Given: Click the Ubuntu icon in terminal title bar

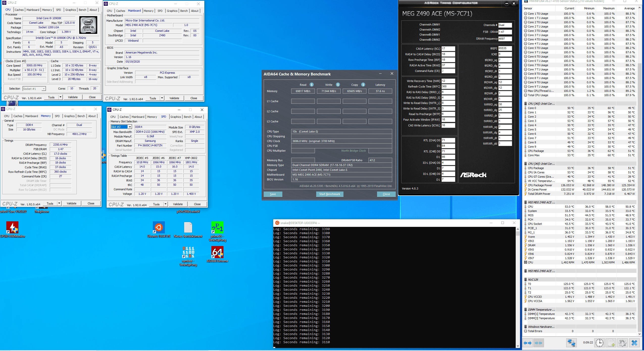Looking at the screenshot, I should tap(277, 223).
